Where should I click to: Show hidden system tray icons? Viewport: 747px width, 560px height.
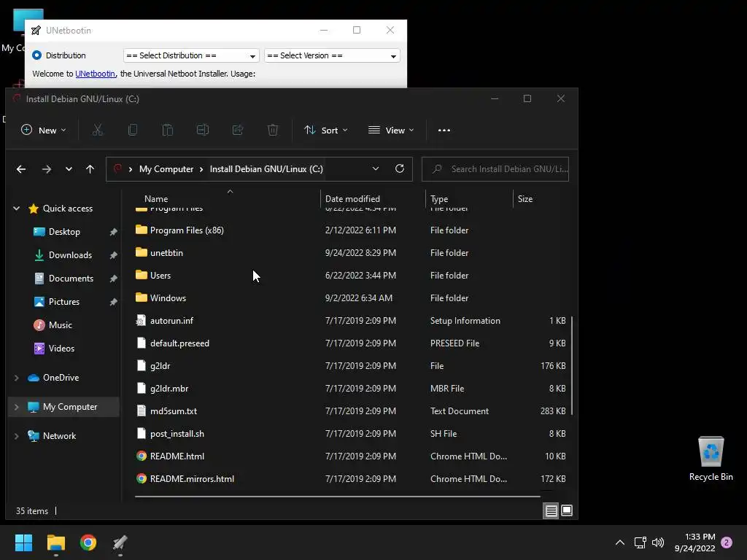point(620,542)
